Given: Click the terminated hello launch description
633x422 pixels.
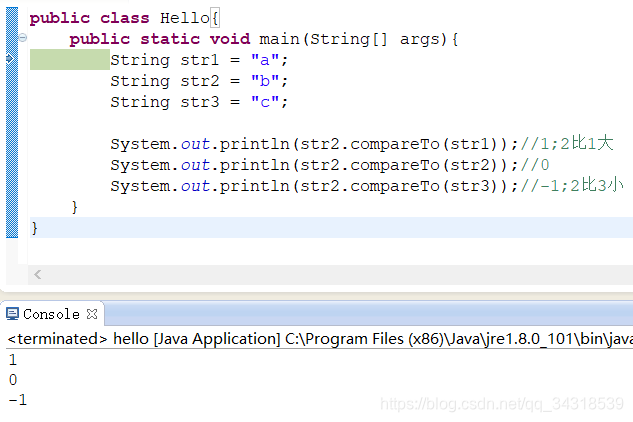Looking at the screenshot, I should pyautogui.click(x=320, y=339).
